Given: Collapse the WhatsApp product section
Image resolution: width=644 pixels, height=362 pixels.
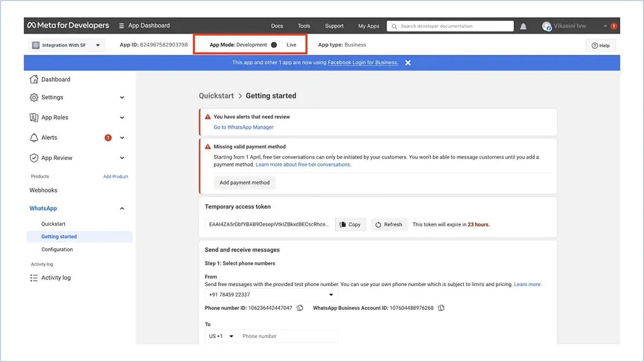Looking at the screenshot, I should pyautogui.click(x=122, y=208).
